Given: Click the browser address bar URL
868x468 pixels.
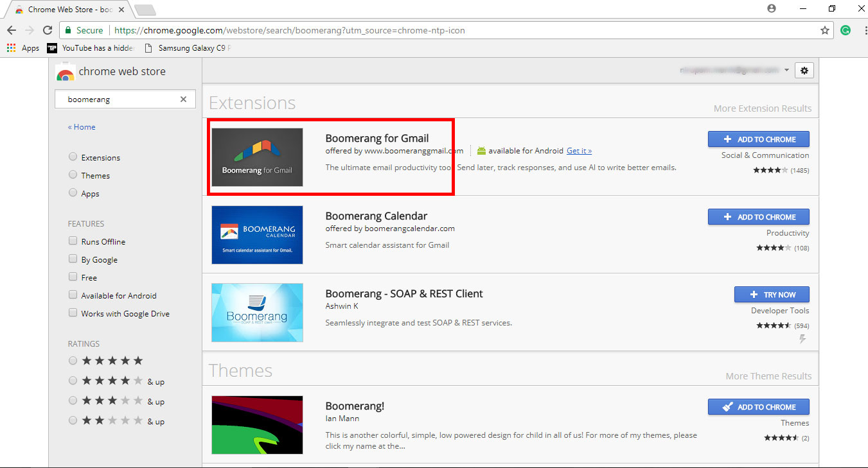Looking at the screenshot, I should [289, 30].
